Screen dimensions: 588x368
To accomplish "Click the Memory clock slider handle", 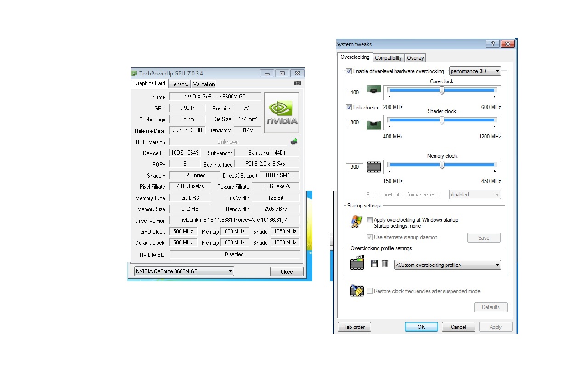I will [442, 165].
